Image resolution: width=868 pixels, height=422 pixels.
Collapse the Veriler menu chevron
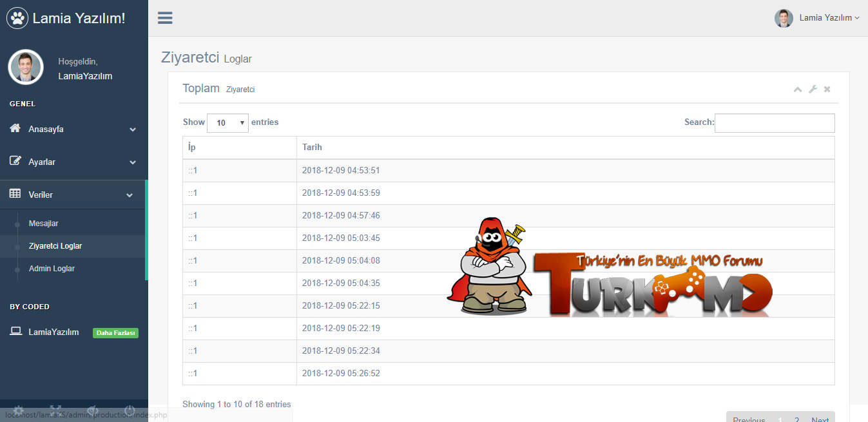130,195
